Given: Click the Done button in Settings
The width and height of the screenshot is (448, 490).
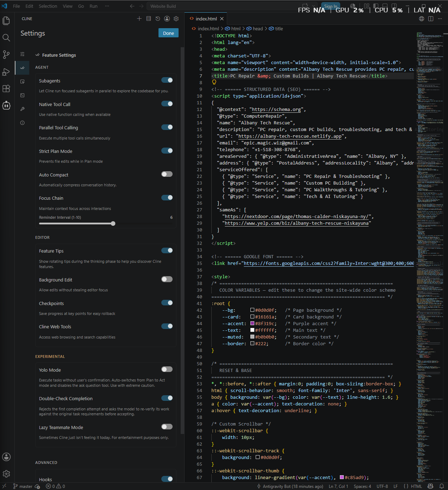Looking at the screenshot, I should point(168,33).
